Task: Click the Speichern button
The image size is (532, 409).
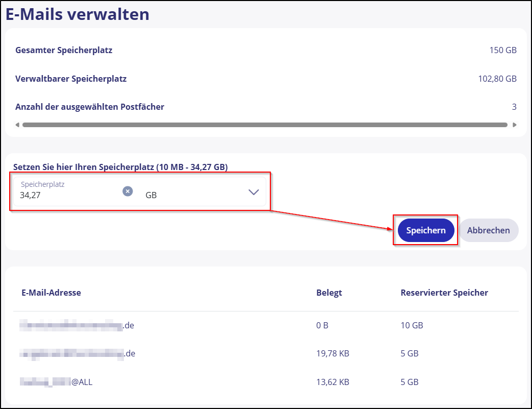Action: pos(426,230)
